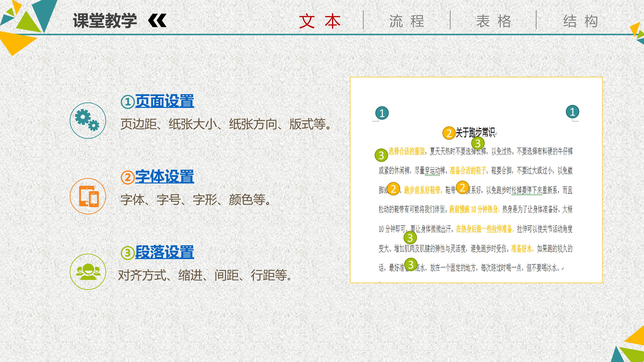
Task: Click the document title 关于跑步常识
Action: coord(475,132)
